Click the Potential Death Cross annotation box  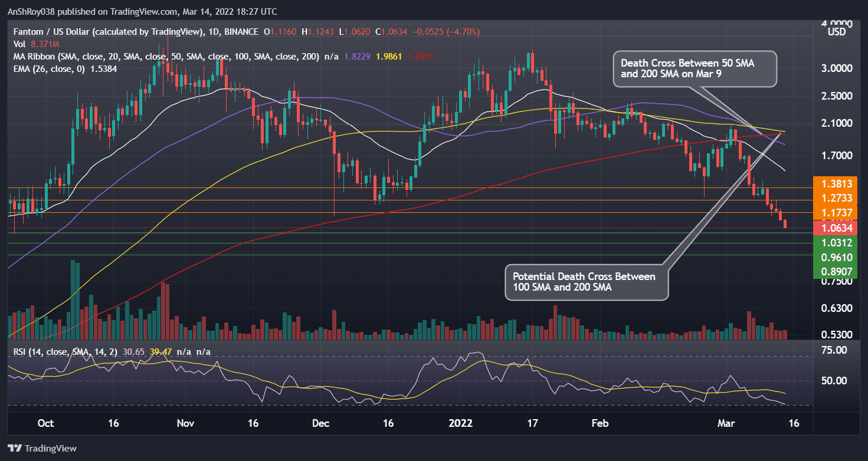coord(586,282)
